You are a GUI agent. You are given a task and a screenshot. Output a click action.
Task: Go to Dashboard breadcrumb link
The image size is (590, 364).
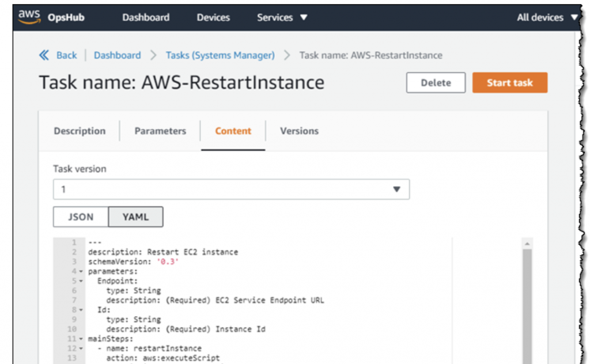(117, 55)
